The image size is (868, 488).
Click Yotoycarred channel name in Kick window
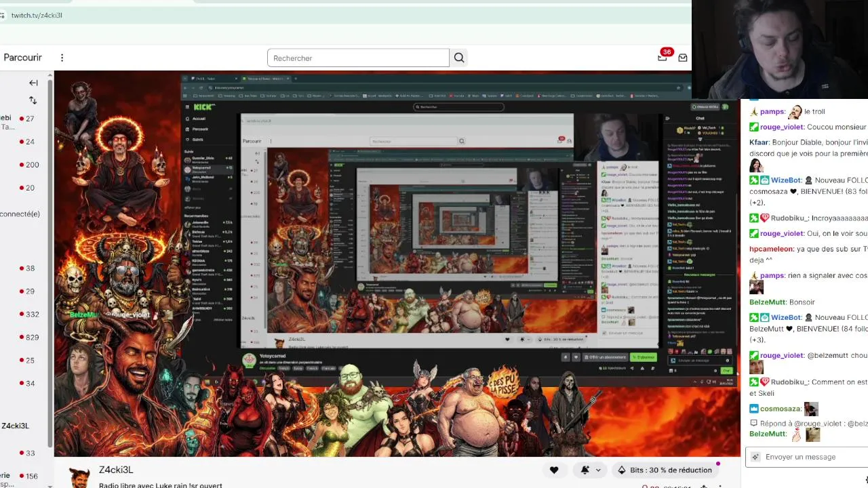273,357
